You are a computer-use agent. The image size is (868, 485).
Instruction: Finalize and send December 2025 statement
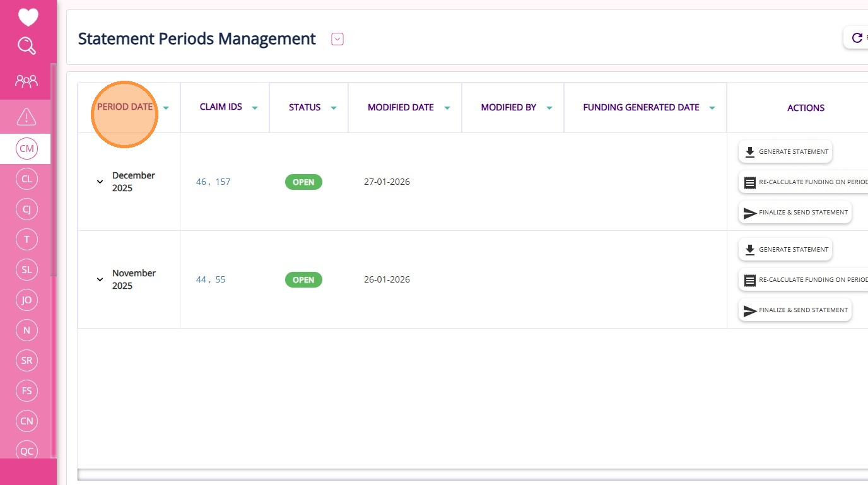pyautogui.click(x=795, y=213)
